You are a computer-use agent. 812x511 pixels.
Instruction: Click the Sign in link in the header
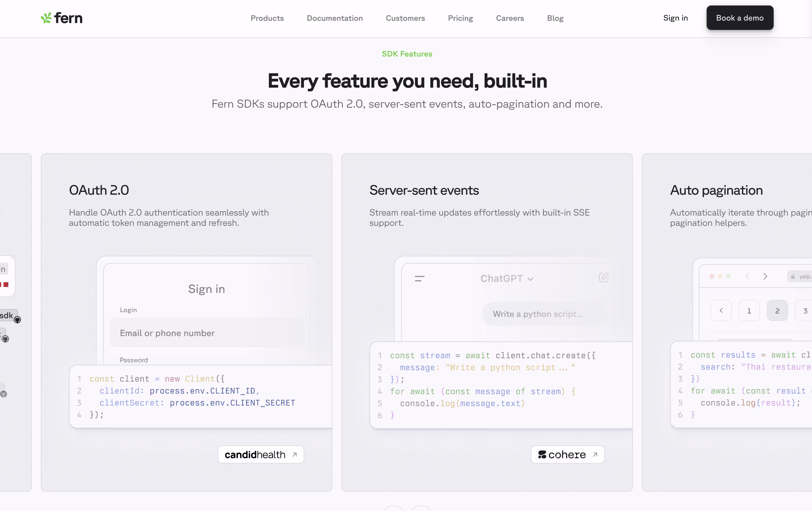tap(675, 18)
